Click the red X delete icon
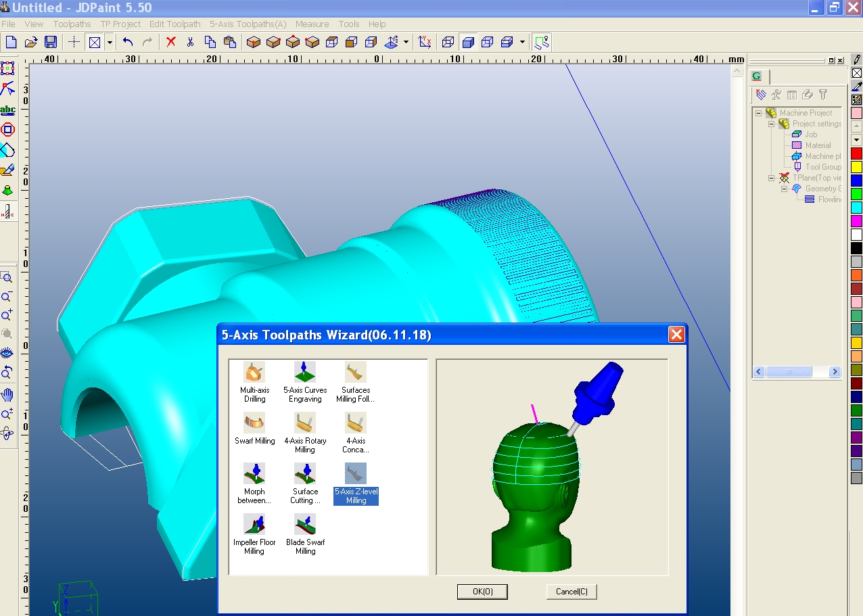This screenshot has width=863, height=616. (x=171, y=42)
